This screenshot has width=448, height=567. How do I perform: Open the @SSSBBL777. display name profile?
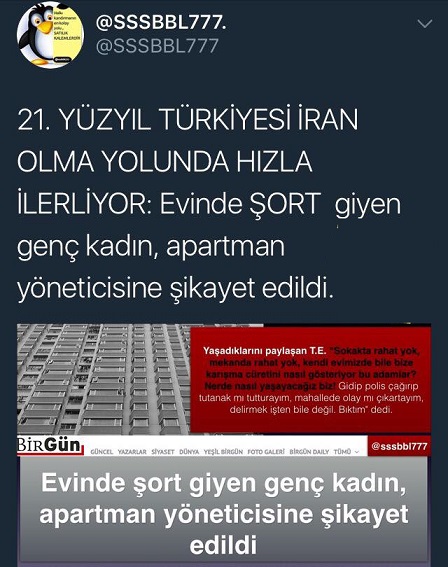pos(161,23)
